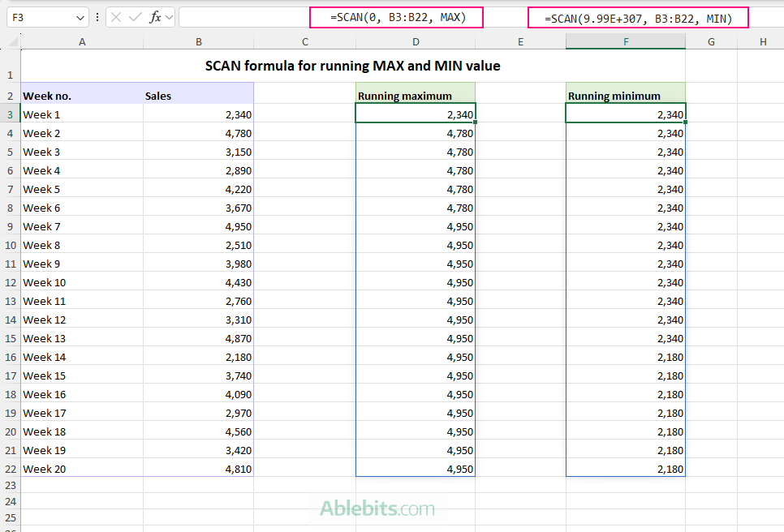Select the 'Week 14' cell
This screenshot has width=784, height=532.
(82, 357)
